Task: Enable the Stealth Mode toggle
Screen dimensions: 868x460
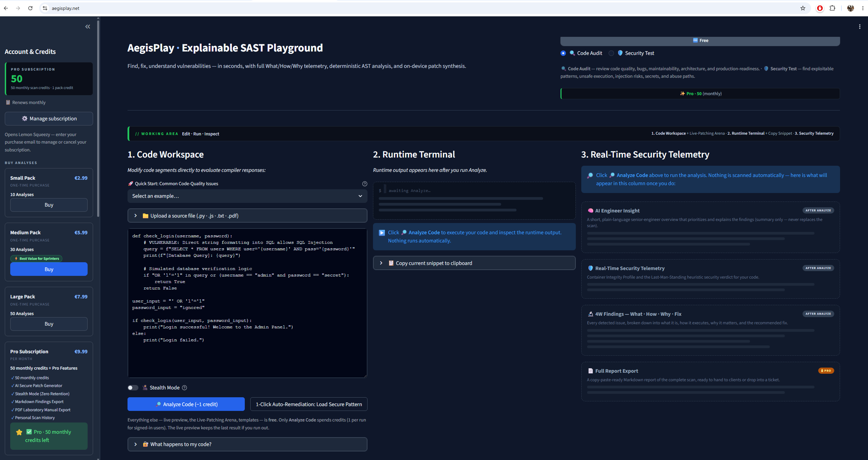Action: tap(133, 388)
